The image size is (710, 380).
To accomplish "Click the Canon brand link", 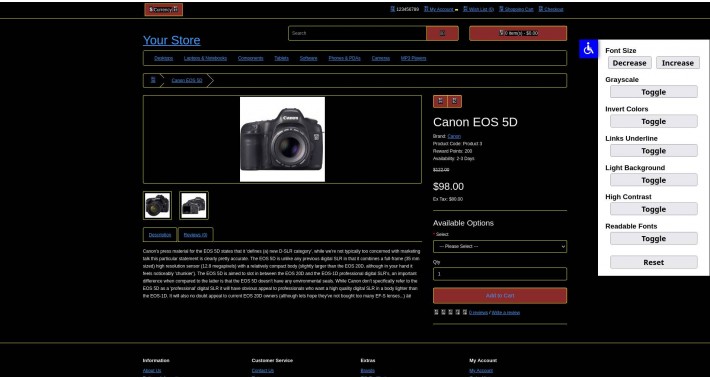I will click(x=454, y=136).
